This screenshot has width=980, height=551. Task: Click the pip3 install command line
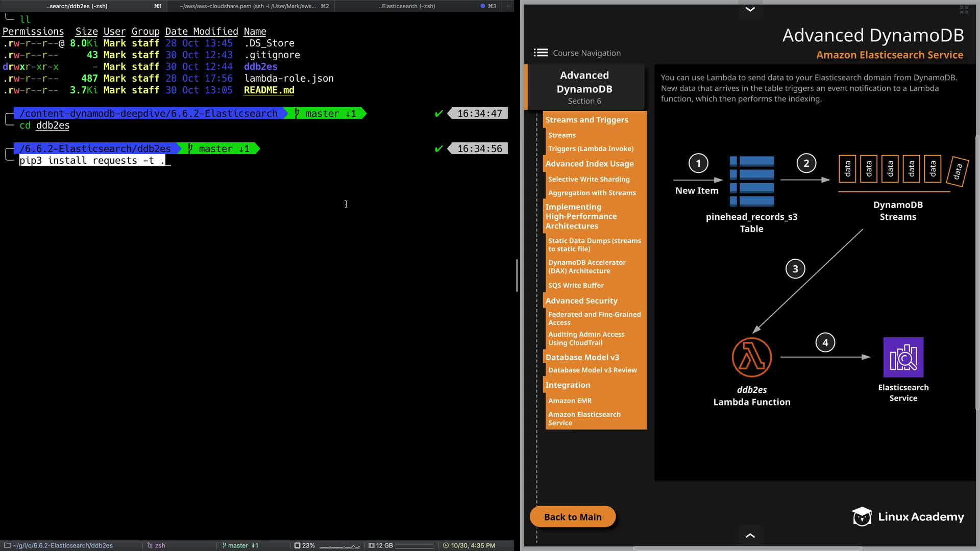pyautogui.click(x=92, y=161)
